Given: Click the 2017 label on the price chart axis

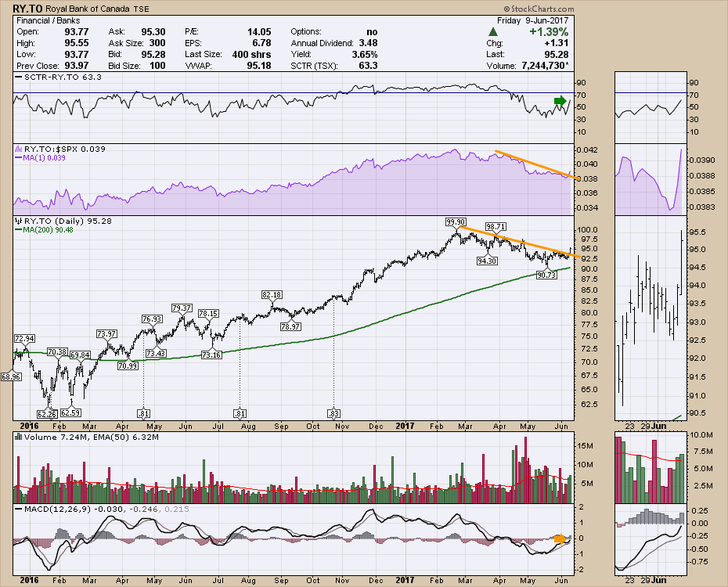Looking at the screenshot, I should [x=405, y=426].
